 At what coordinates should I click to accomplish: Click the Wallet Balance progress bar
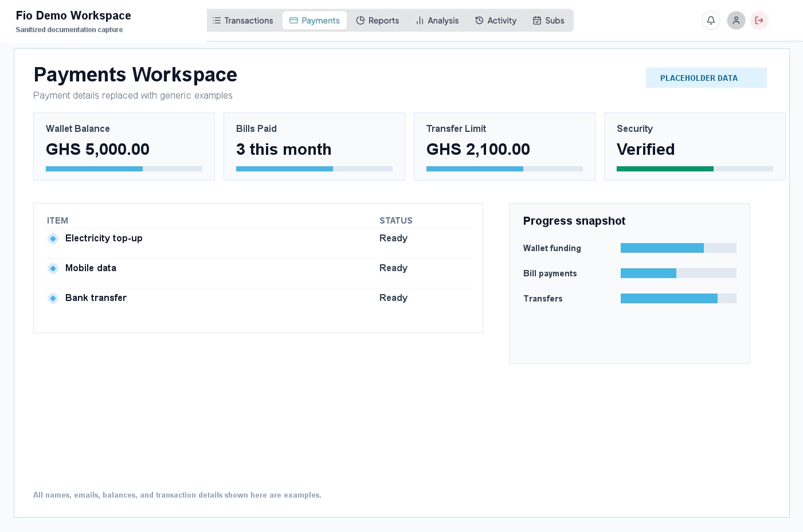pos(124,169)
